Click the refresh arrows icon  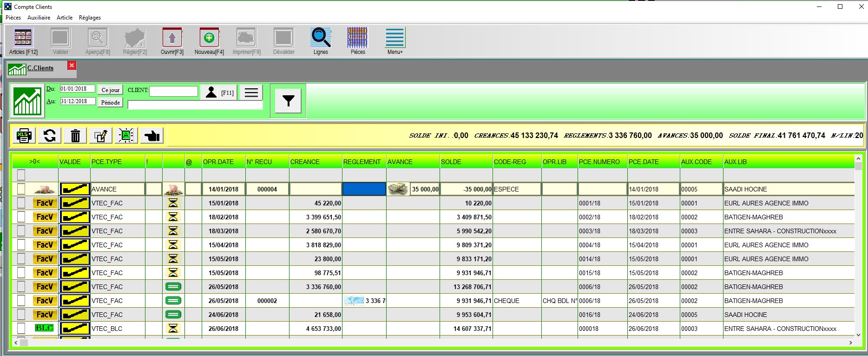[50, 136]
